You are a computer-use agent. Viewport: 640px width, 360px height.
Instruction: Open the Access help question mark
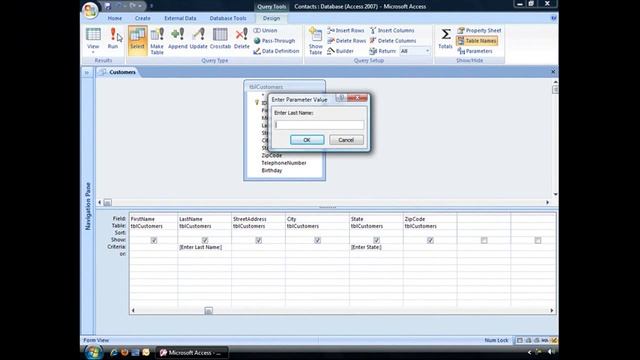point(553,18)
